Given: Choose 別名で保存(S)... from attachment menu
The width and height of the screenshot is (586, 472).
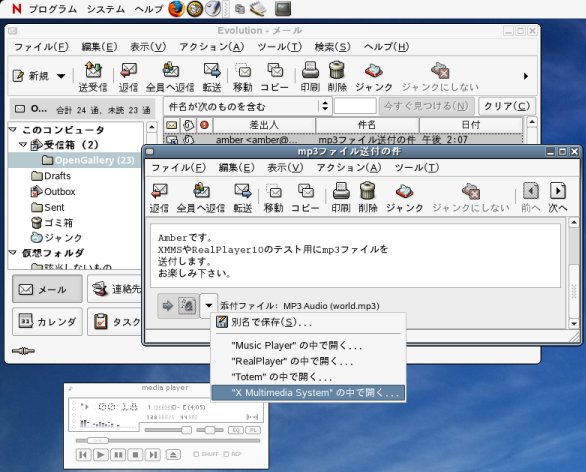Looking at the screenshot, I should (x=308, y=322).
